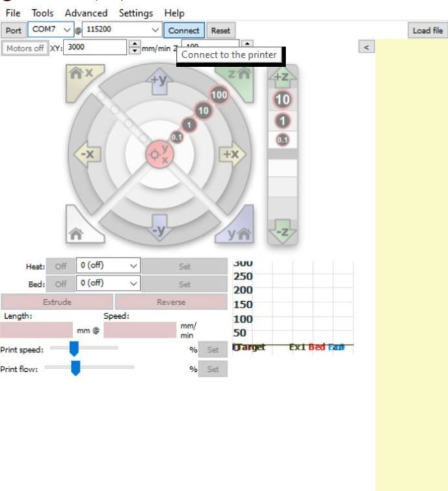Screen dimensions: 448x491
Task: Click the Z feedrate input field
Action: [210, 43]
